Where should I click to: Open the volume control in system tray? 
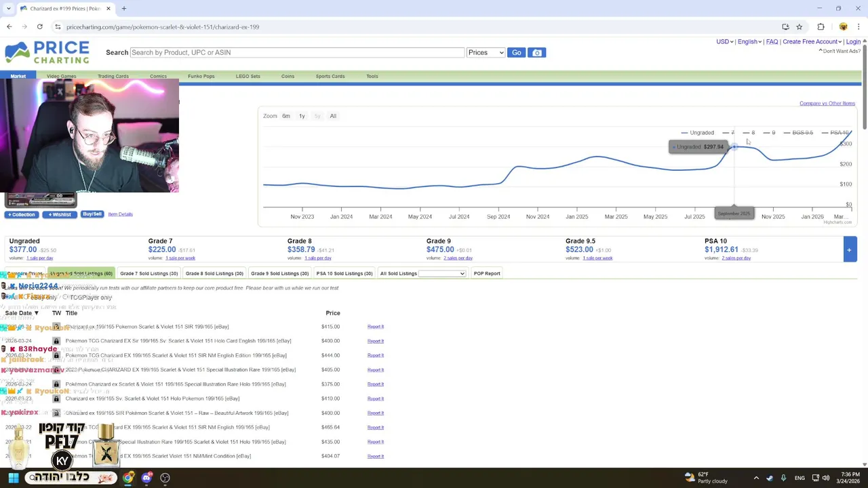click(826, 478)
